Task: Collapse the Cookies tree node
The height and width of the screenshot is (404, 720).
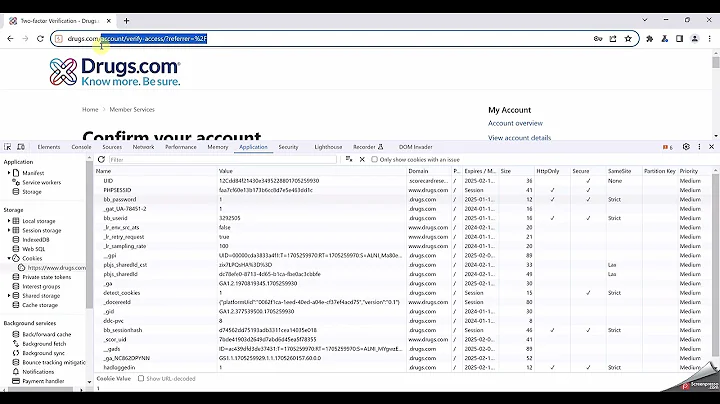Action: pyautogui.click(x=9, y=258)
